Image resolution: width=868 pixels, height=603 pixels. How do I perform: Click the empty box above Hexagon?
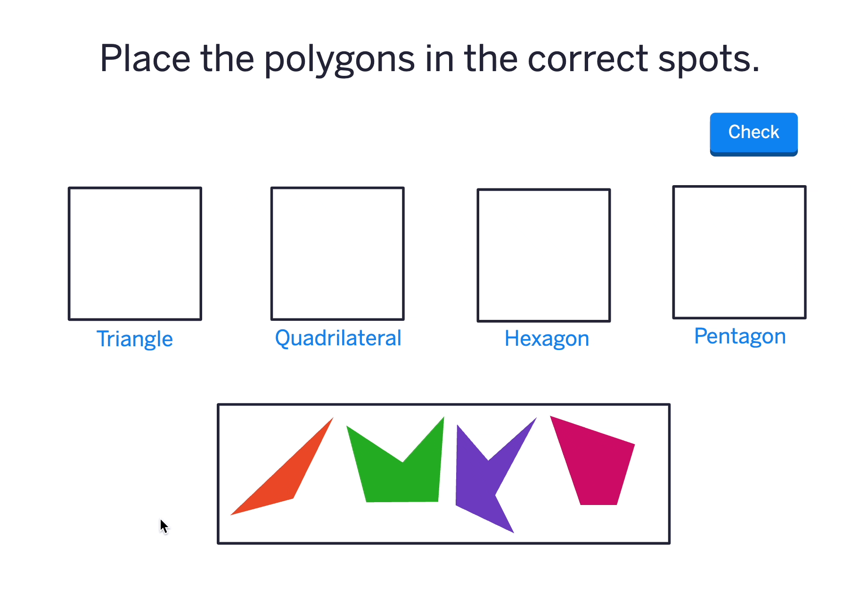544,255
